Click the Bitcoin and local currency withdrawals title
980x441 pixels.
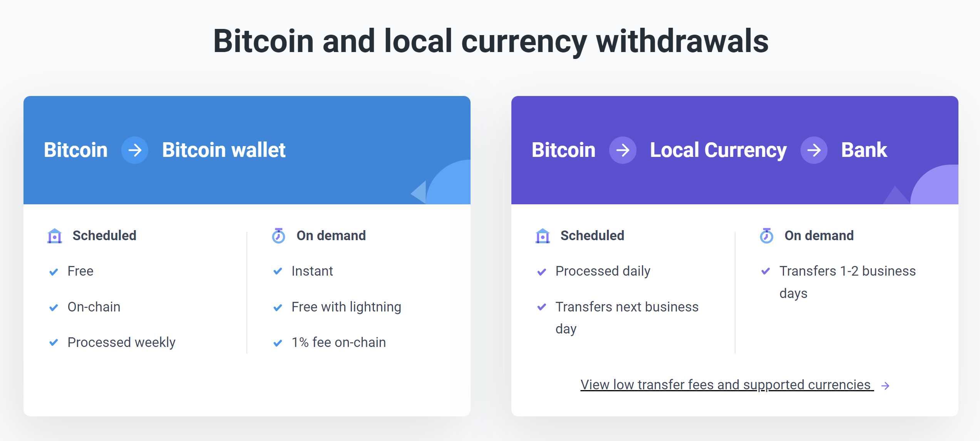tap(491, 41)
